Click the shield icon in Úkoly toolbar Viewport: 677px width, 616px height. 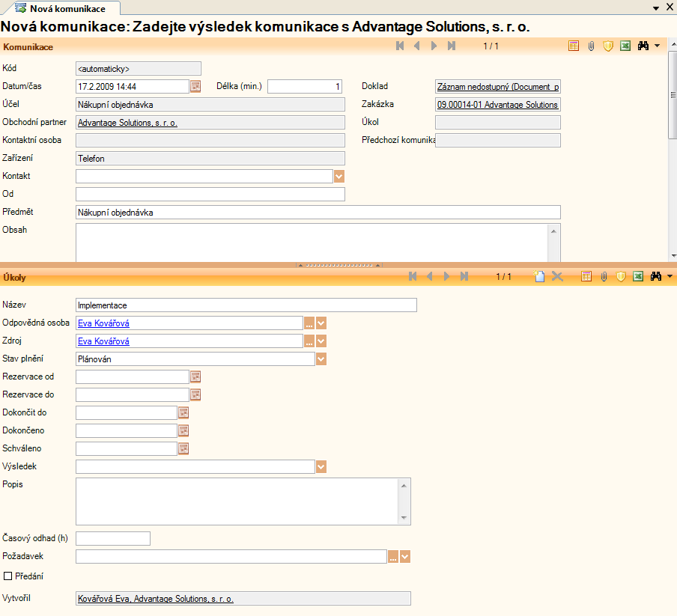tap(621, 277)
